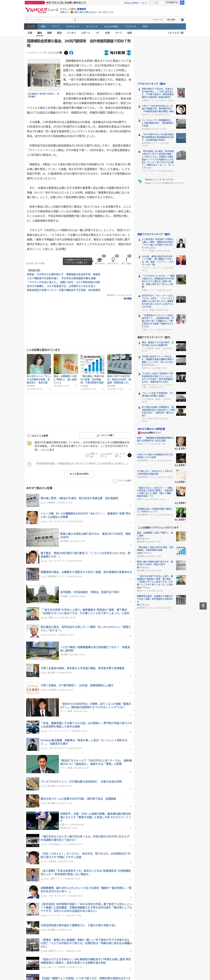Select the 国内 category
Screen dimensions: 210x980
(39, 33)
